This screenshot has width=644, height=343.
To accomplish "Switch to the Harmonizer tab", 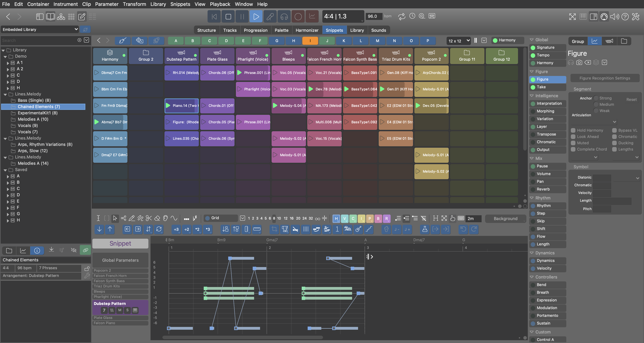I will (307, 30).
